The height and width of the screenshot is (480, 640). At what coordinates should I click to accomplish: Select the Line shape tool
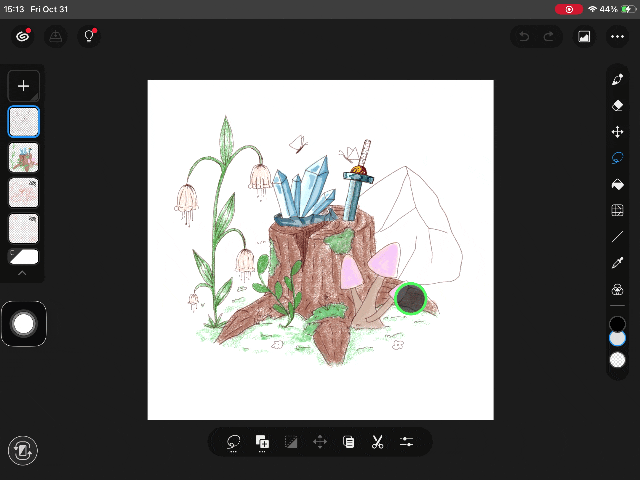[x=617, y=237]
